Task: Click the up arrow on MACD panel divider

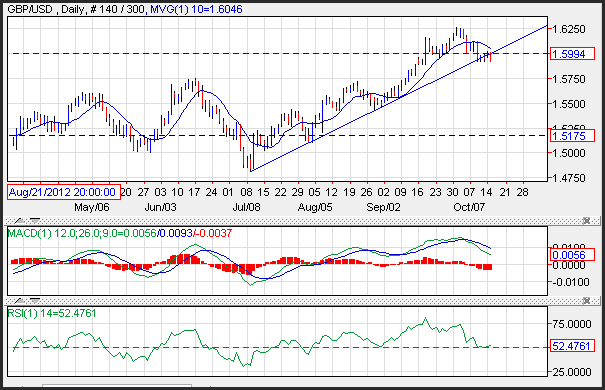Action: (x=19, y=221)
